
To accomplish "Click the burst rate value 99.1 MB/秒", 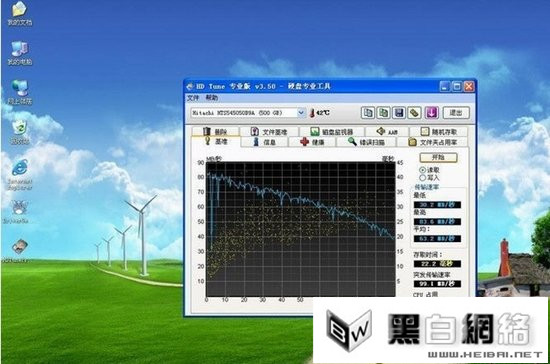I will coord(437,284).
